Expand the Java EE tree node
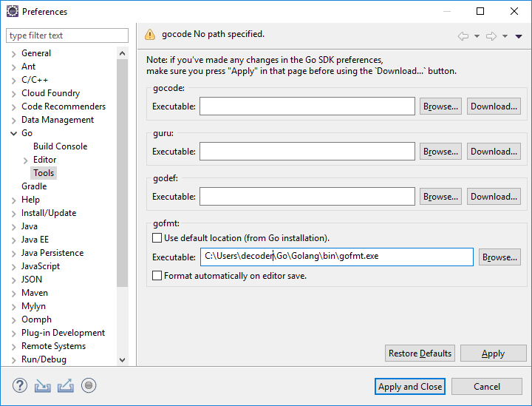 [13, 240]
